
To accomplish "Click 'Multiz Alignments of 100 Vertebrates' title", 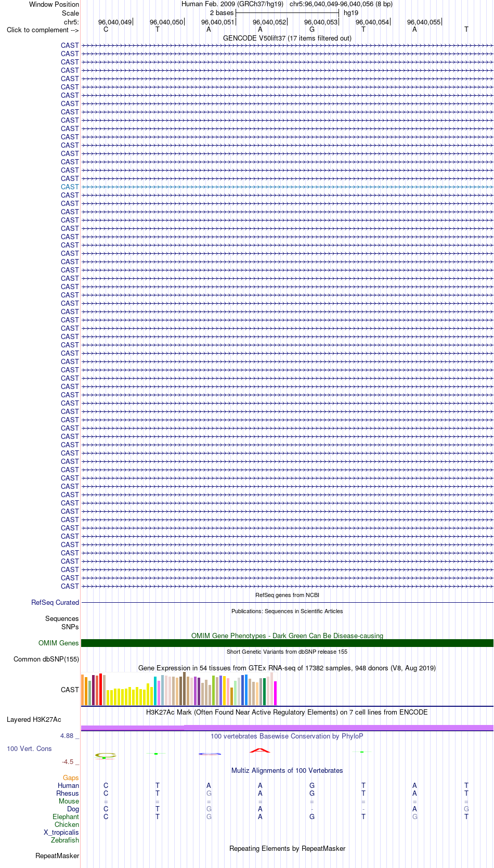I will 287,770.
